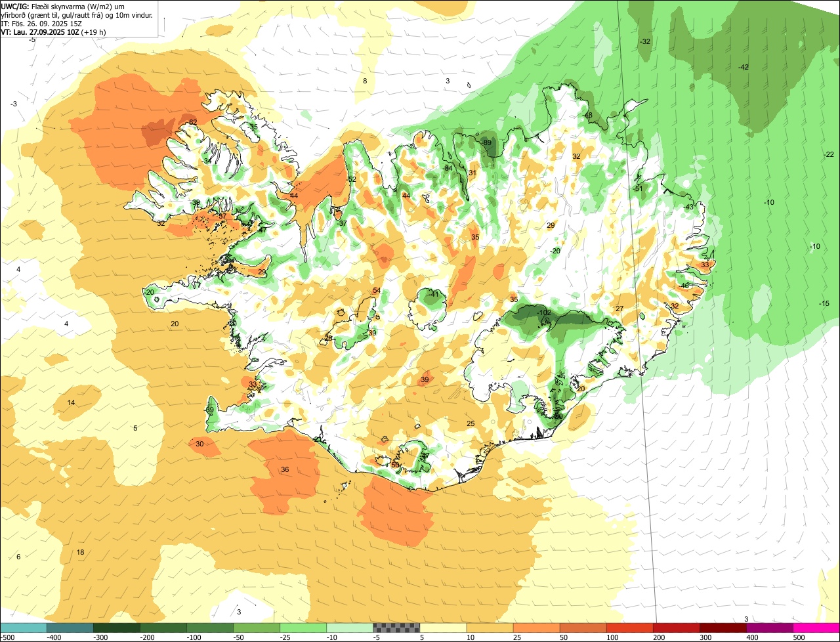The width and height of the screenshot is (840, 642).
Task: Click the title line 'UWC/IG: Flæði skynvarma (W/m2) um'
Action: [x=63, y=6]
